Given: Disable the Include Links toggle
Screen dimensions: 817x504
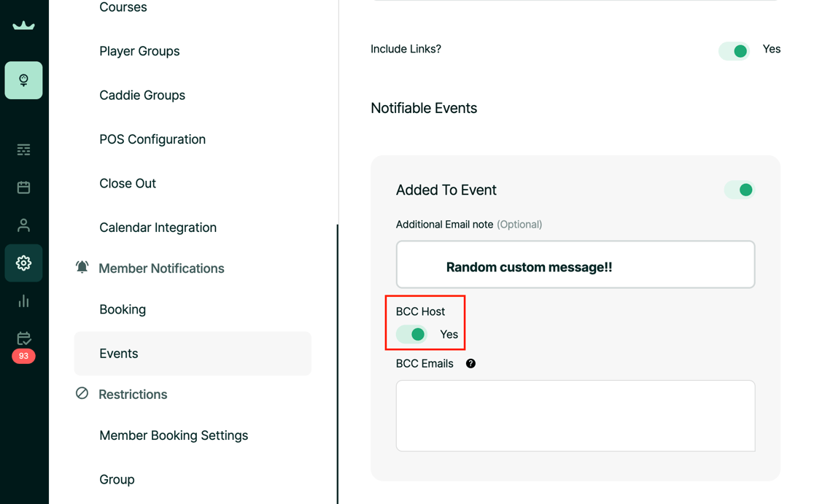Looking at the screenshot, I should (734, 50).
